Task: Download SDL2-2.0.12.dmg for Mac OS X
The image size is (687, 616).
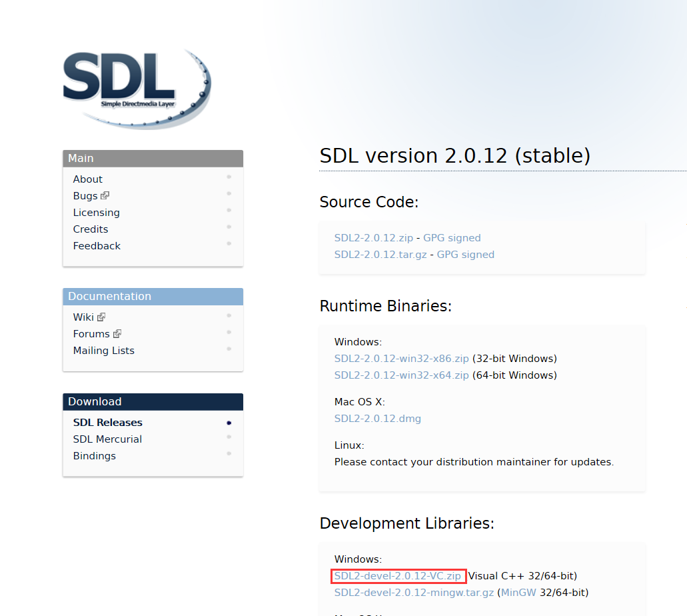Action: click(x=378, y=418)
